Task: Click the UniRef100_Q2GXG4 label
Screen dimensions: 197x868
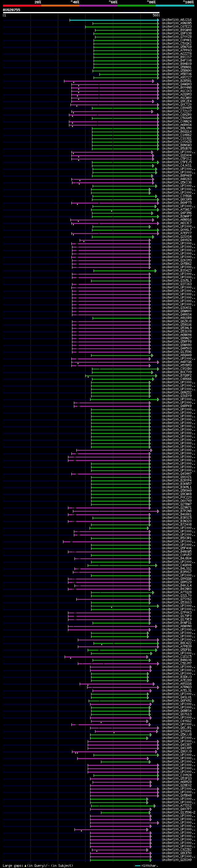Action: click(177, 236)
